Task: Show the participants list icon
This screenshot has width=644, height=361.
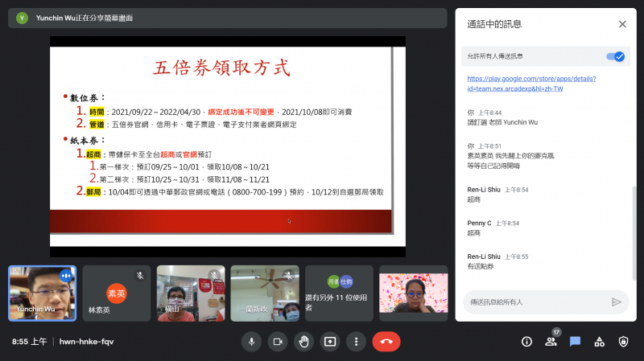Action: pyautogui.click(x=551, y=342)
